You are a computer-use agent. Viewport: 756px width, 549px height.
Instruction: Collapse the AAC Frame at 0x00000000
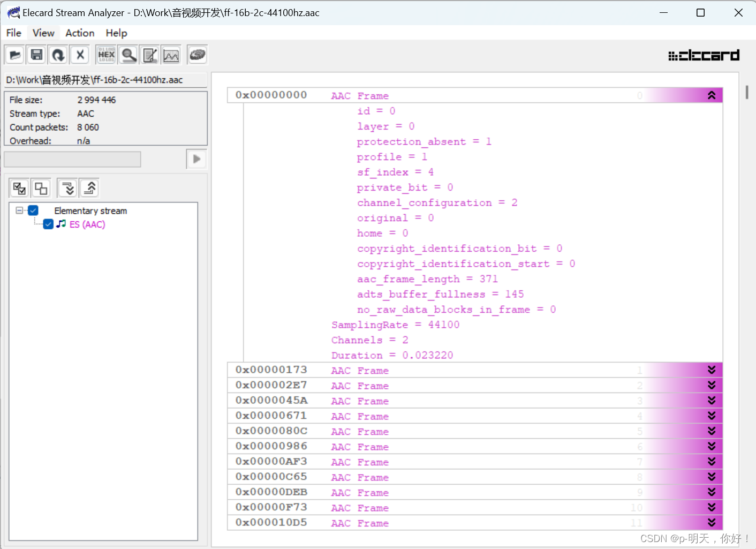click(x=712, y=95)
